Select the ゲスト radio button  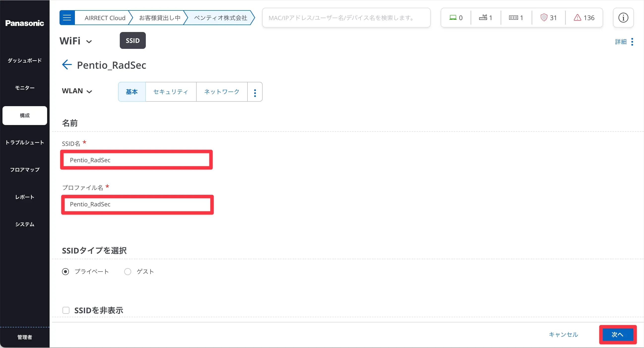tap(127, 272)
